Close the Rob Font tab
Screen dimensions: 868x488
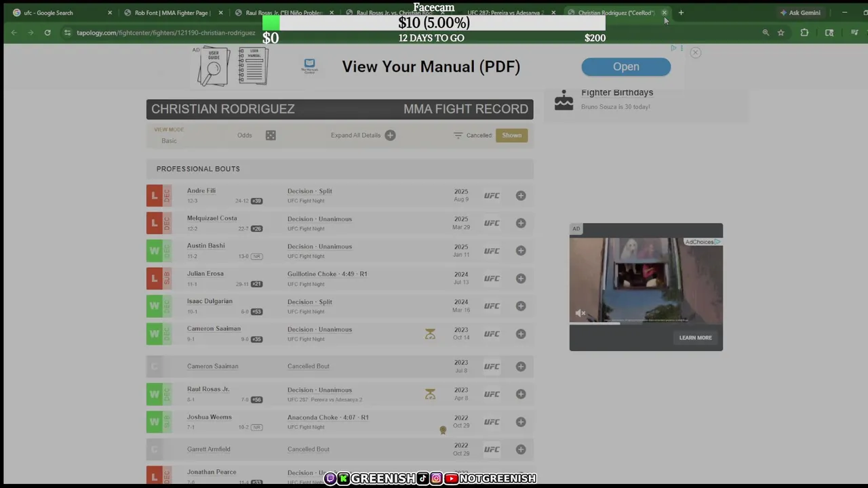coord(220,13)
